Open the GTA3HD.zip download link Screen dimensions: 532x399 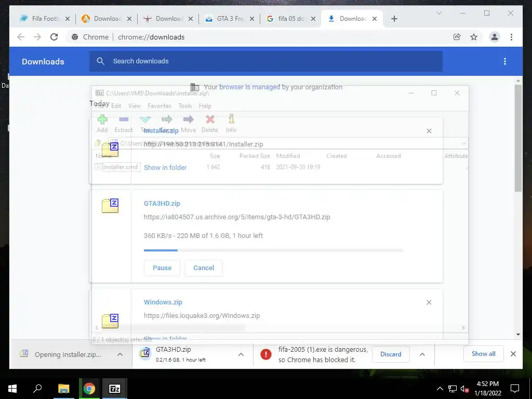coord(162,204)
